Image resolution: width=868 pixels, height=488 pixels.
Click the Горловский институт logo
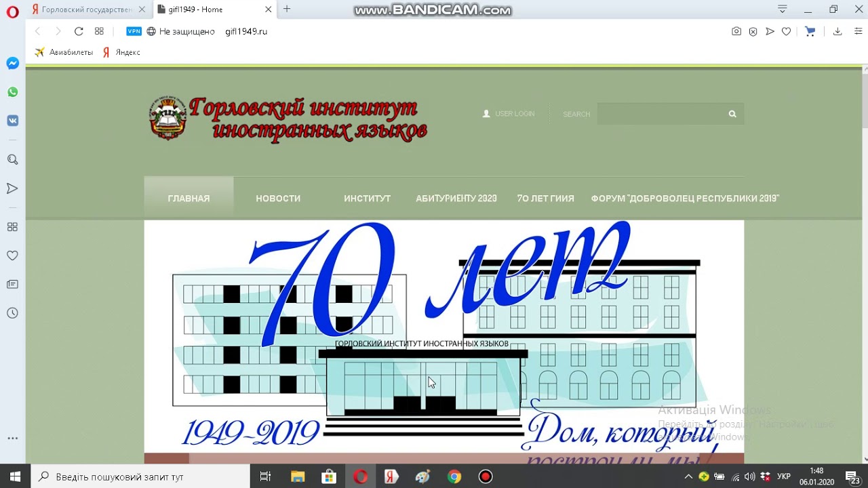tap(288, 119)
